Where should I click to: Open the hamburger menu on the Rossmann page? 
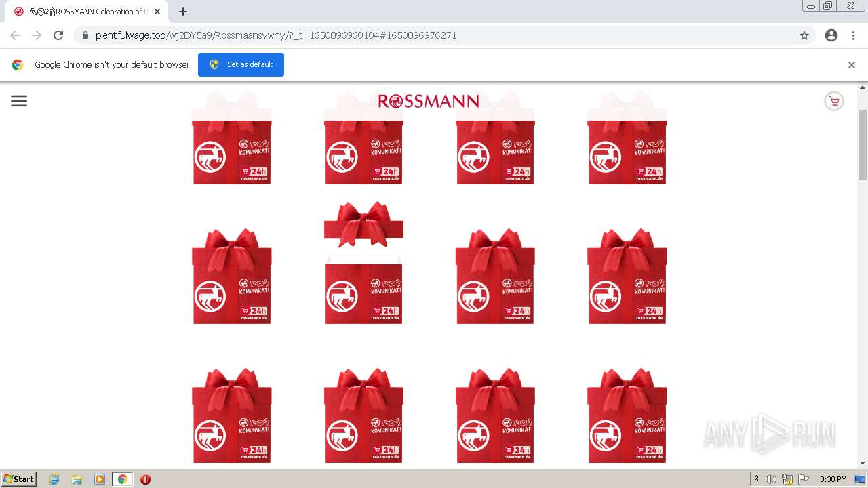pos(19,101)
